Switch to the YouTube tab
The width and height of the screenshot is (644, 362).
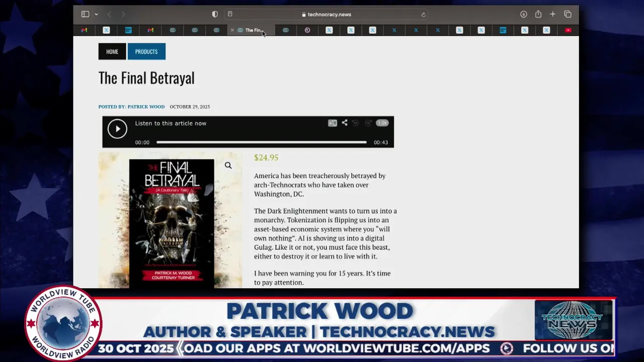[568, 30]
